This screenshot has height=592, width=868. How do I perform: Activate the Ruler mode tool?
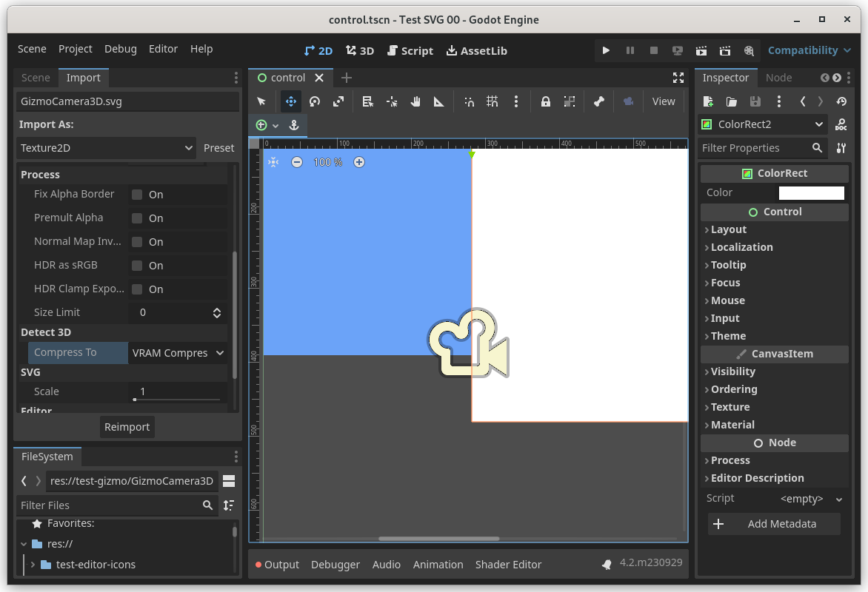438,101
